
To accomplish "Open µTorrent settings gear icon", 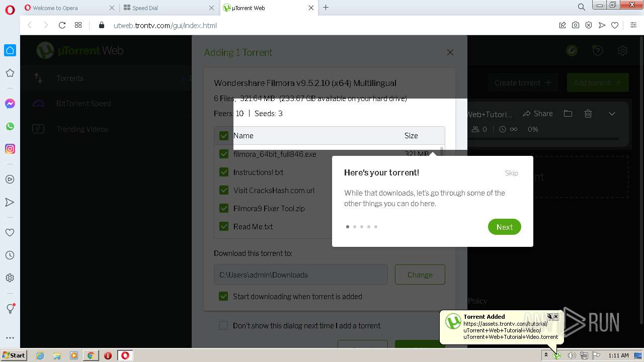I will tap(623, 50).
